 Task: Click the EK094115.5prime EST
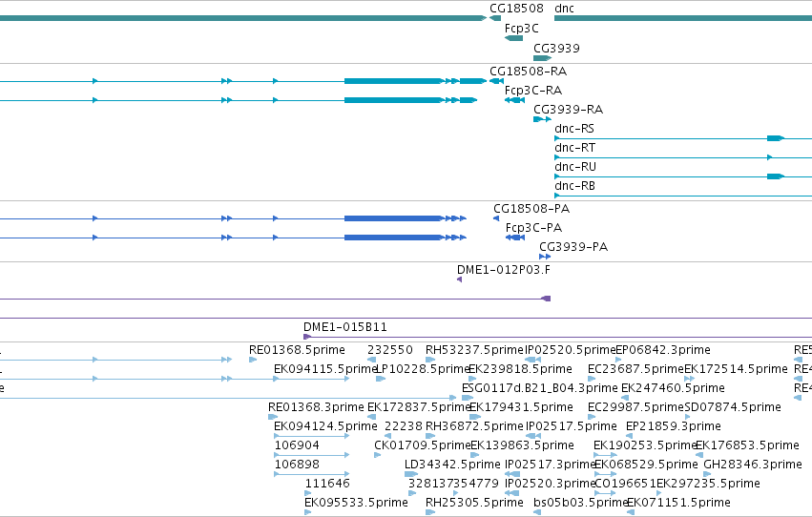click(325, 369)
